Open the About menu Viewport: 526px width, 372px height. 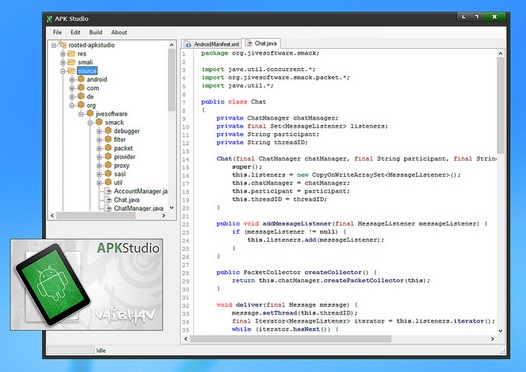click(x=119, y=32)
